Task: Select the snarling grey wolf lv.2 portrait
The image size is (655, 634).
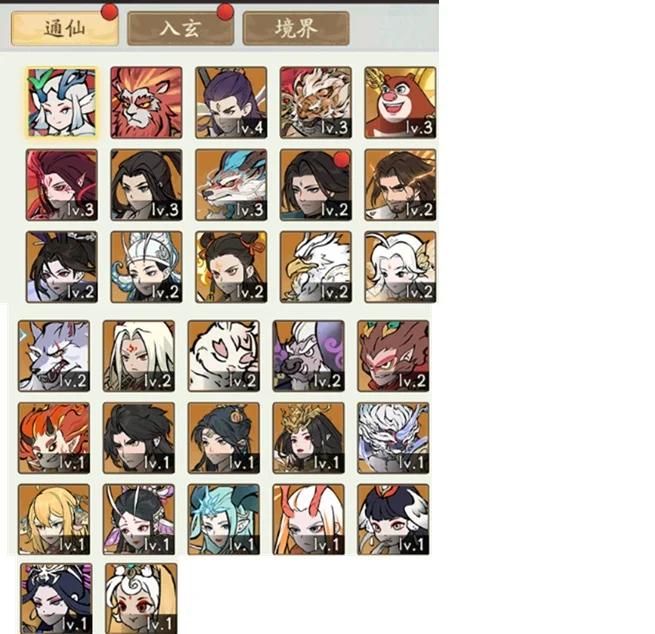Action: pyautogui.click(x=54, y=356)
